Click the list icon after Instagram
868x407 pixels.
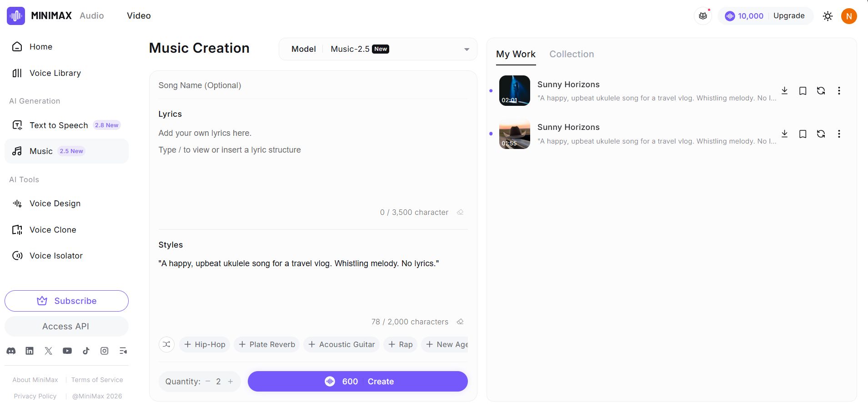tap(123, 351)
